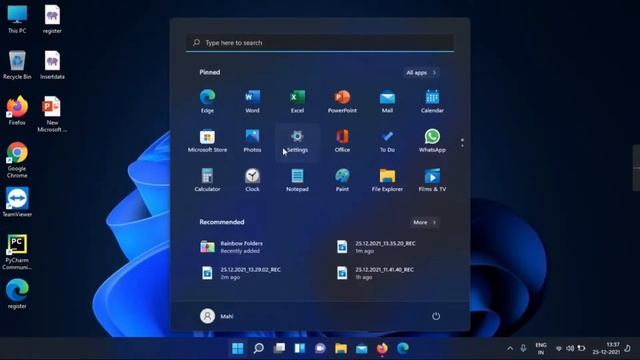This screenshot has height=360, width=640.
Task: Open Task View from taskbar
Action: click(279, 348)
